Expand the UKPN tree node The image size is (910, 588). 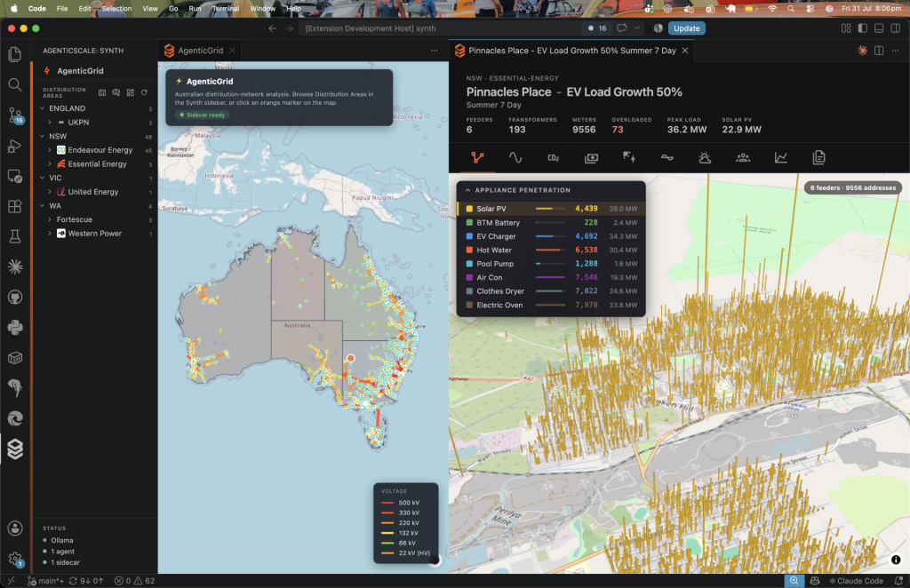(x=50, y=123)
